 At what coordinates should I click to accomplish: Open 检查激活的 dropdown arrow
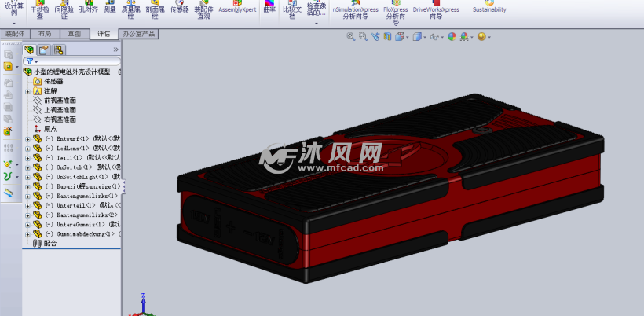(317, 23)
